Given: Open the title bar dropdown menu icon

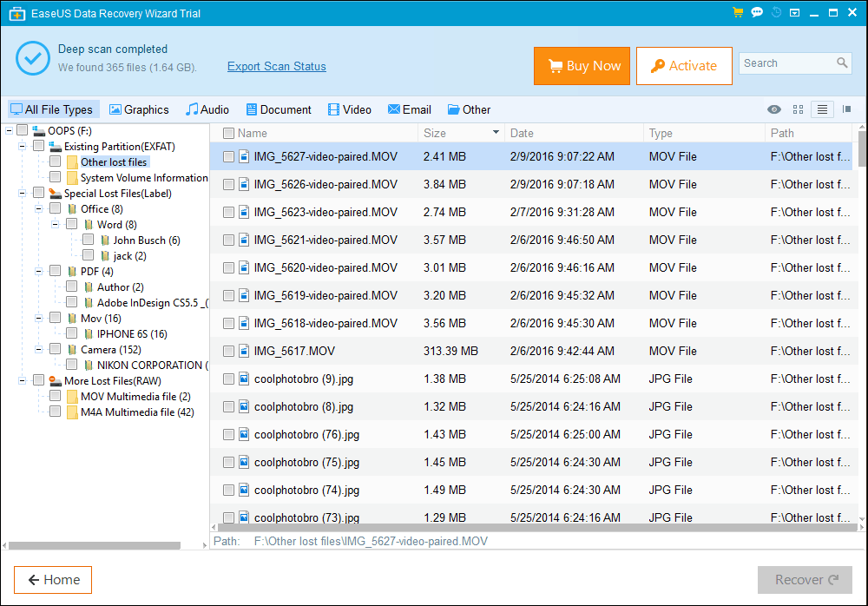Looking at the screenshot, I should [794, 13].
